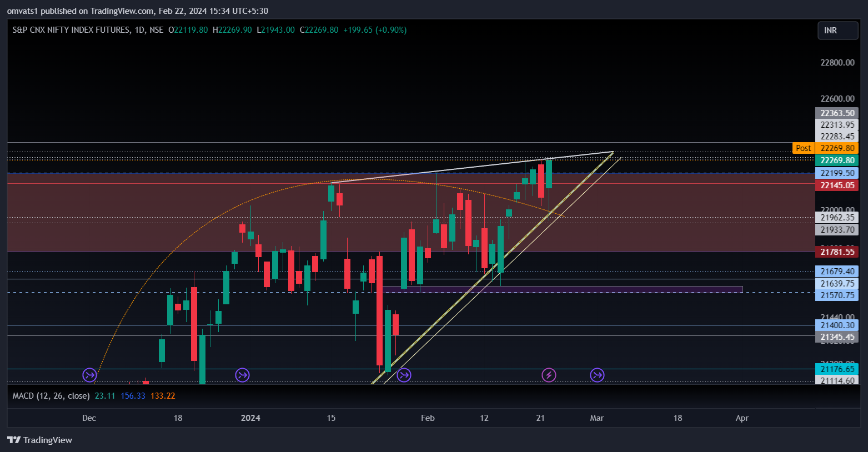Click the blue 22199.50 price label
Viewport: 868px width, 452px height.
pyautogui.click(x=837, y=173)
